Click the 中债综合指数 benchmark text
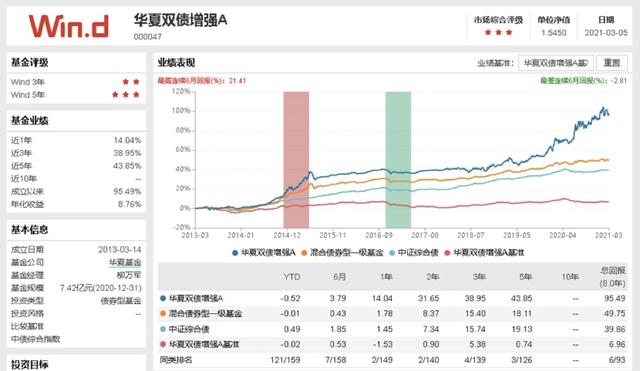 36,339
